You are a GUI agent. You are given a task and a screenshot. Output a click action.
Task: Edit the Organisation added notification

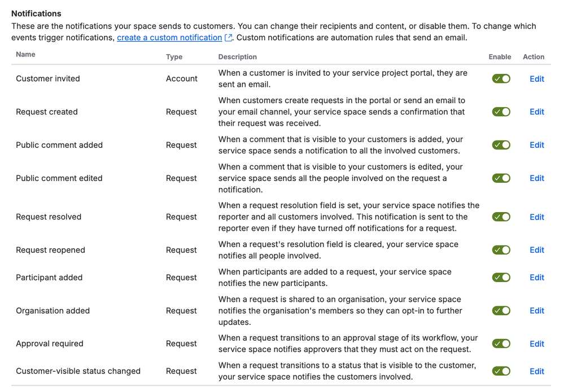(536, 310)
